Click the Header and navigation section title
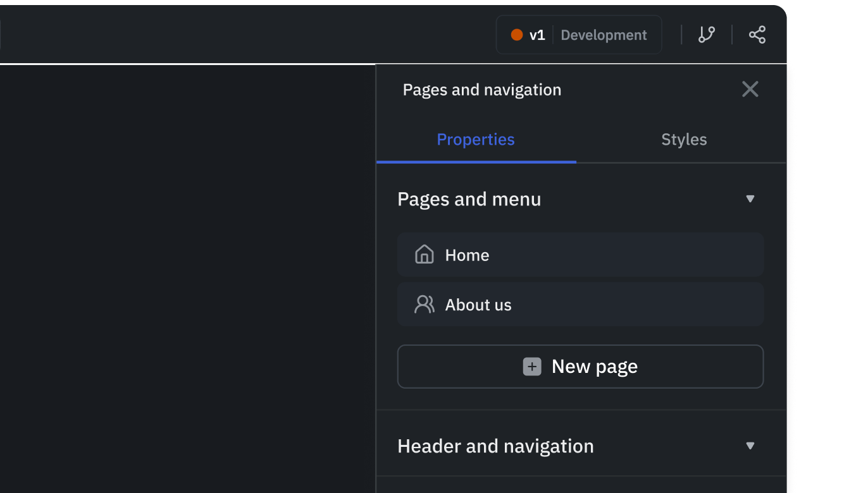The height and width of the screenshot is (493, 868). tap(495, 446)
